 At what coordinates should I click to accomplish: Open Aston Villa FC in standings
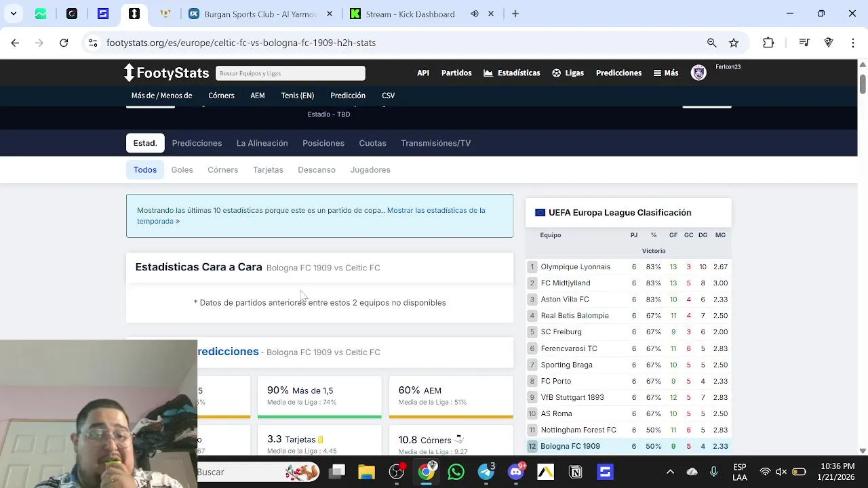pyautogui.click(x=565, y=299)
